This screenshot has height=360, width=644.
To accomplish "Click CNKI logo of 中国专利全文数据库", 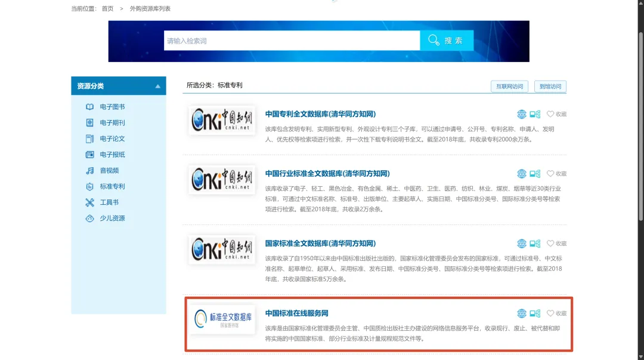I will [222, 120].
